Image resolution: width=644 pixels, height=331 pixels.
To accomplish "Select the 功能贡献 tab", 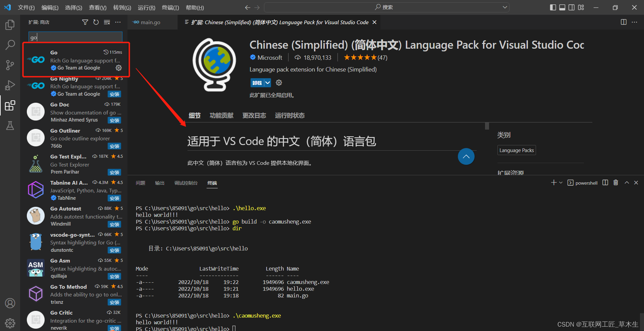I will (221, 115).
